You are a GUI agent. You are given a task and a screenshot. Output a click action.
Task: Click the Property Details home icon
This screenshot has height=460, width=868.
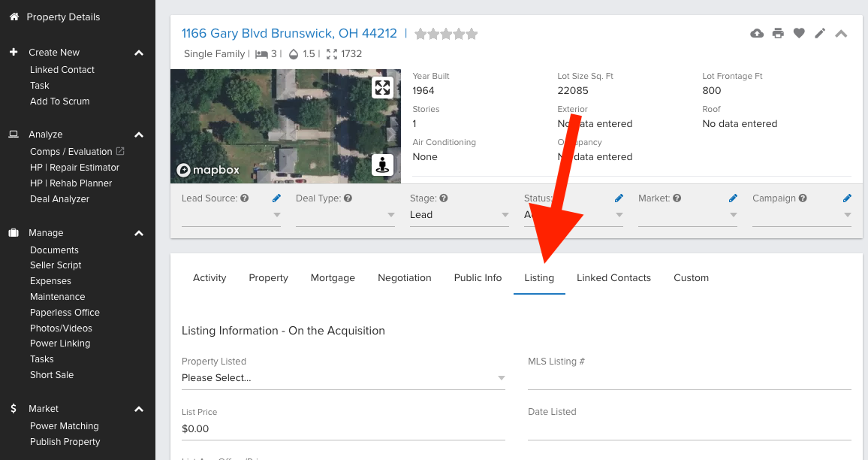point(14,17)
